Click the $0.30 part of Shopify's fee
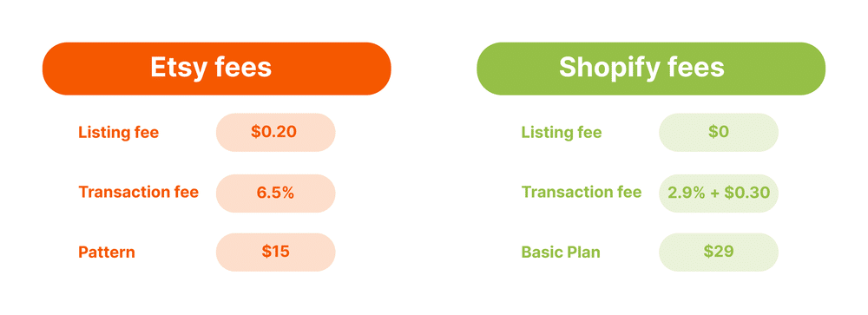 point(747,194)
